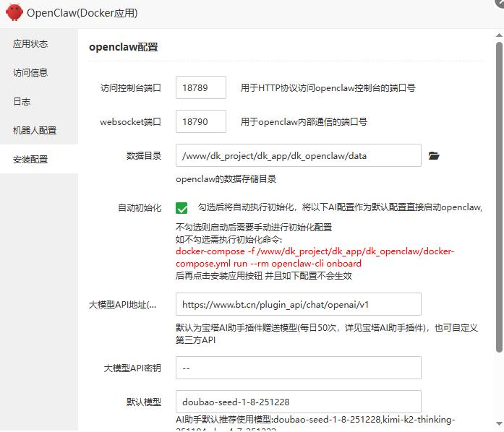This screenshot has width=504, height=432.
Task: Click the truncated 大模型API地址 label
Action: (x=121, y=305)
